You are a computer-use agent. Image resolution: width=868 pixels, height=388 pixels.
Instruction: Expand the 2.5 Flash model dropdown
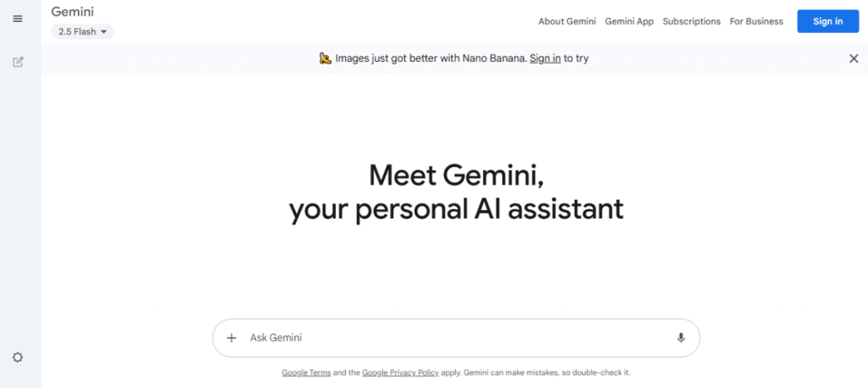point(82,31)
